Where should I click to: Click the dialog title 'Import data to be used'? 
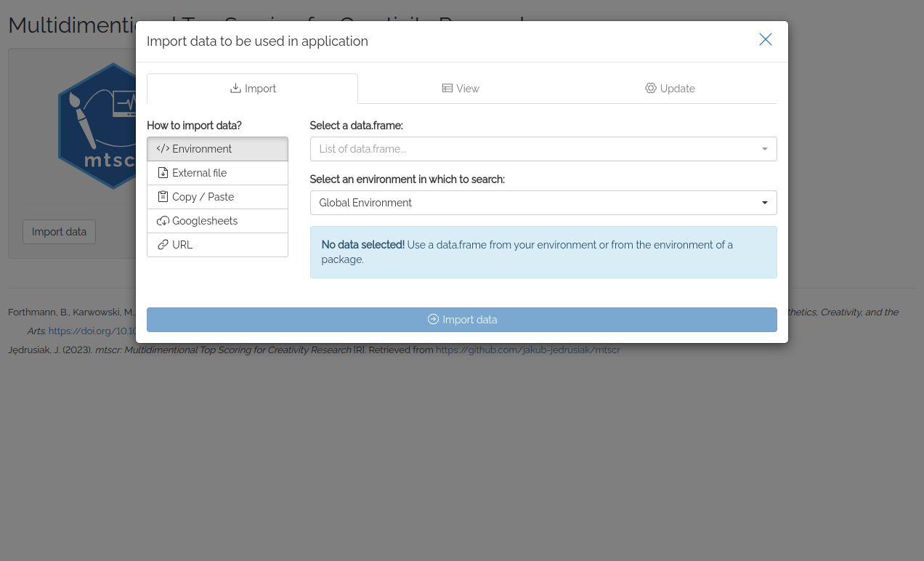[x=257, y=41]
